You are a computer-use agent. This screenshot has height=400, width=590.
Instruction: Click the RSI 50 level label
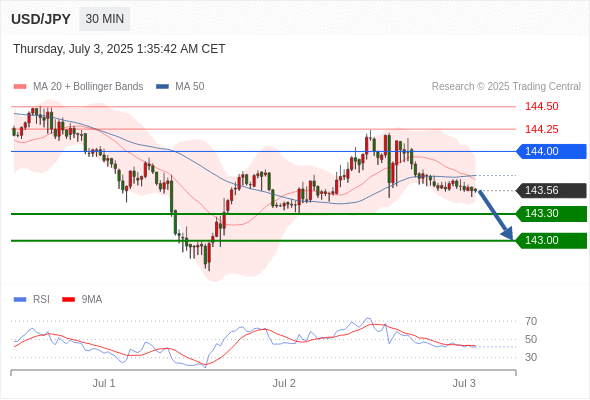531,339
